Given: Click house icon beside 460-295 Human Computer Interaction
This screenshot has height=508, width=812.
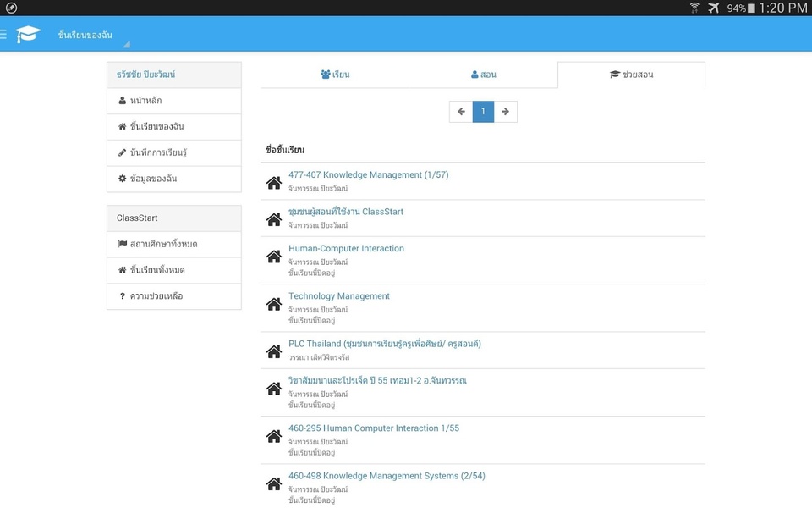Looking at the screenshot, I should point(274,436).
